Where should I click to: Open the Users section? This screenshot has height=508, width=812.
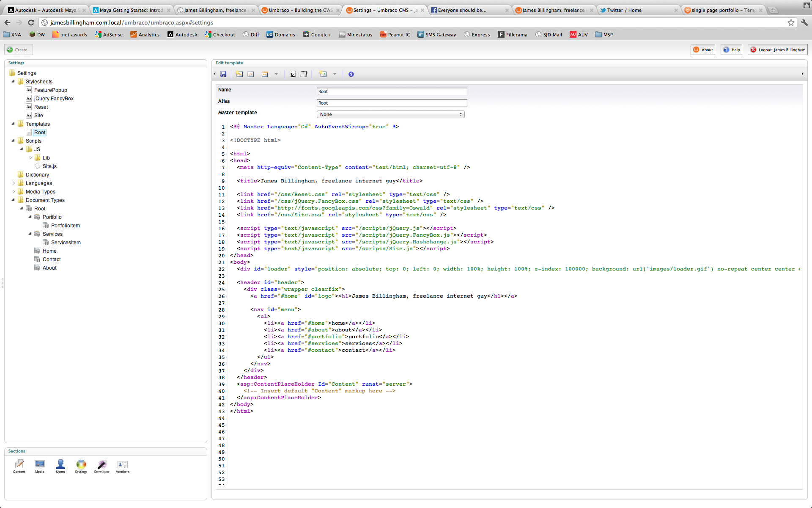[x=60, y=467]
